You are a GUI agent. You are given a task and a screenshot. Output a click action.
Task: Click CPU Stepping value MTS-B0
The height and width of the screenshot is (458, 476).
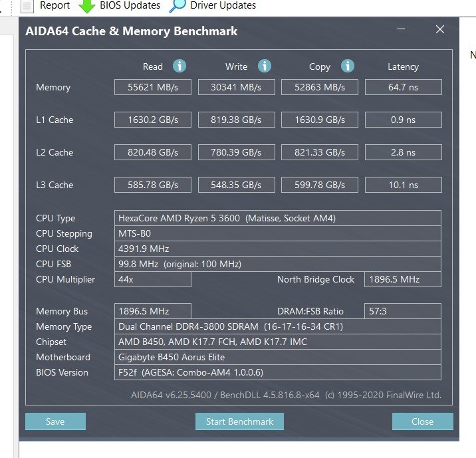[278, 233]
